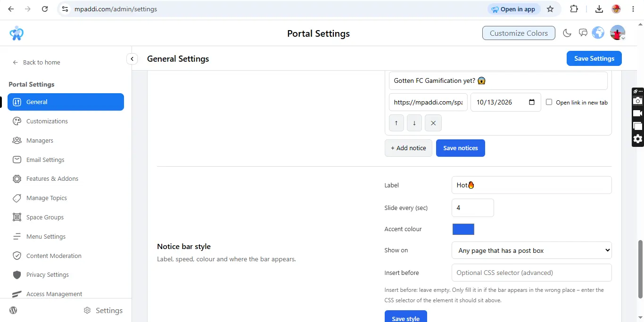644x322 pixels.
Task: Go to Manage Topics in the sidebar
Action: click(x=66, y=198)
